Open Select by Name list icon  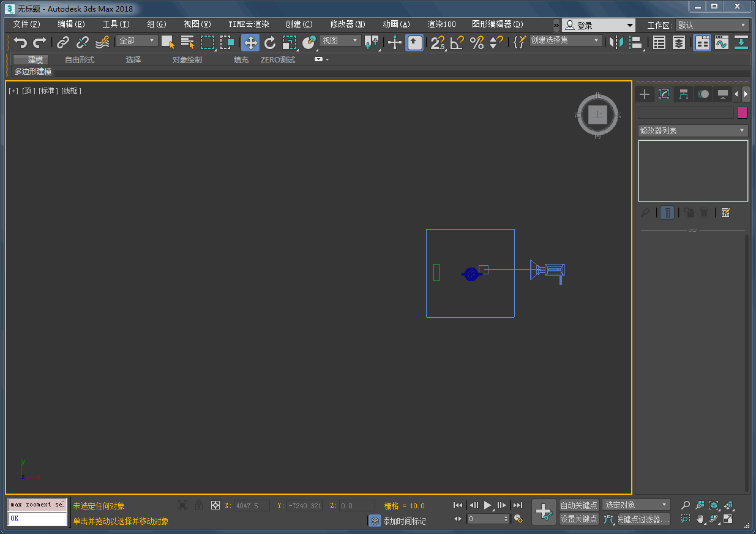[188, 42]
